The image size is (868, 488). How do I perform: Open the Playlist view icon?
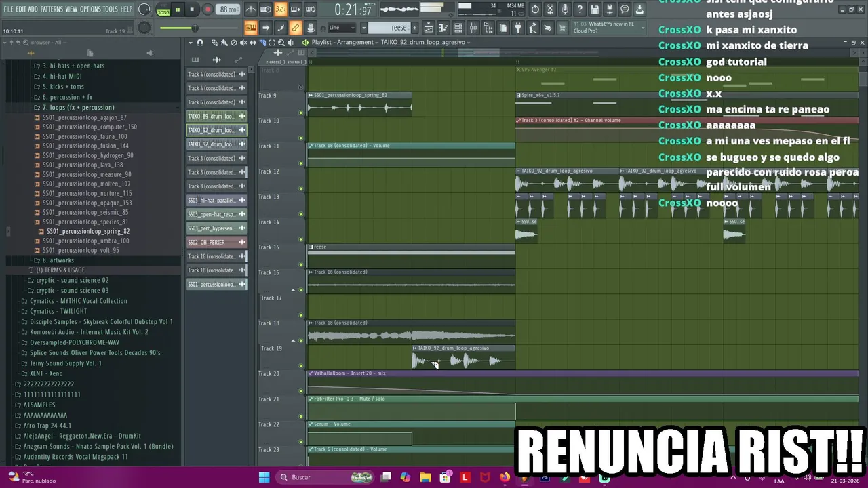[429, 28]
